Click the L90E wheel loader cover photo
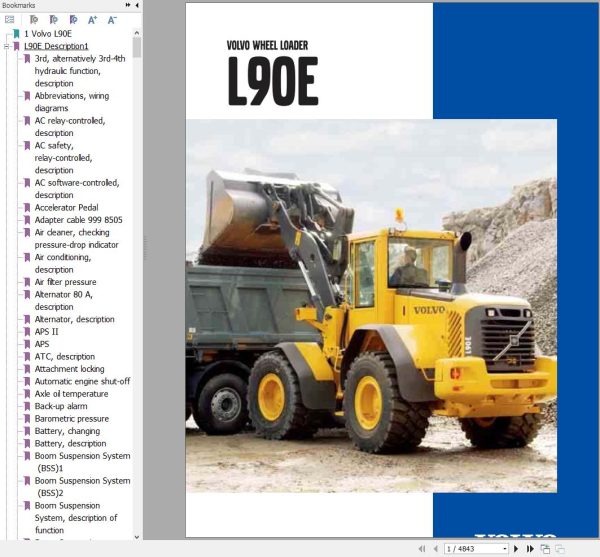 click(x=371, y=306)
